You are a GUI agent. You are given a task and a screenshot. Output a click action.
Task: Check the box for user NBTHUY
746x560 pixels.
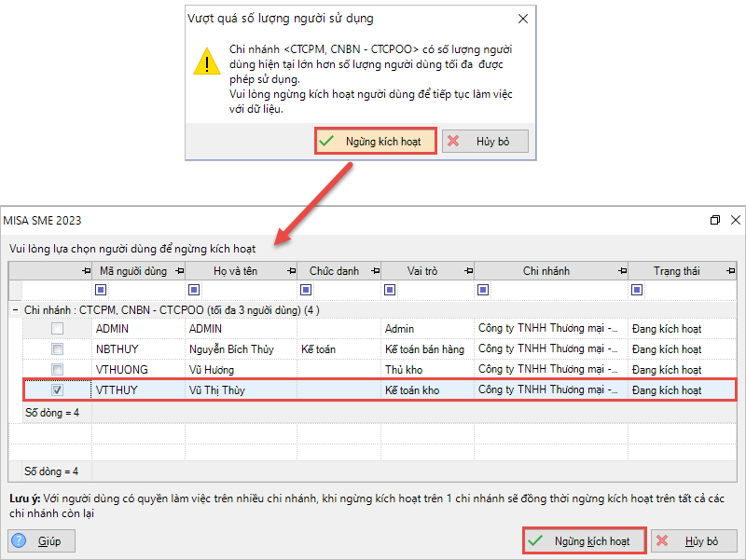coord(58,349)
